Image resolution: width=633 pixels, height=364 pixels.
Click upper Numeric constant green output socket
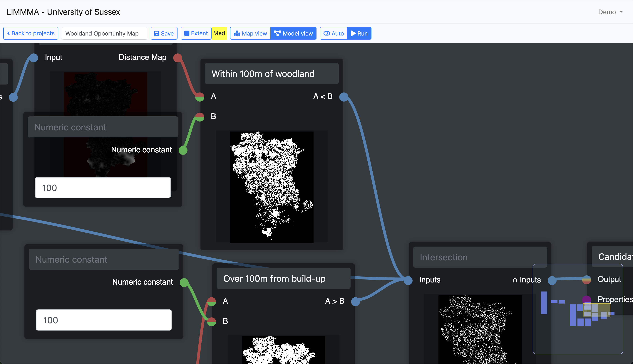pos(183,150)
